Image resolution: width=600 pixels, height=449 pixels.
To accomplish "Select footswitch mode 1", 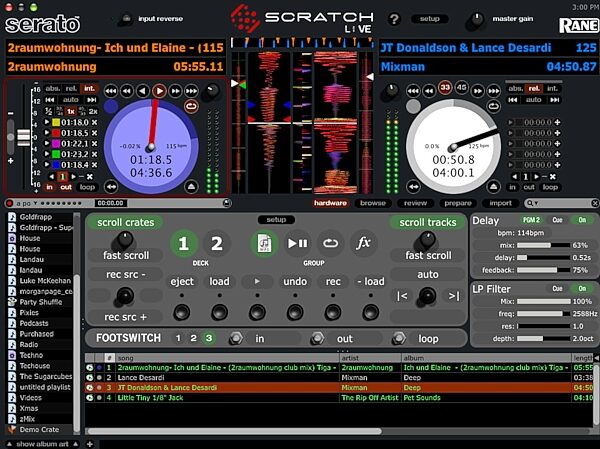I will click(178, 338).
